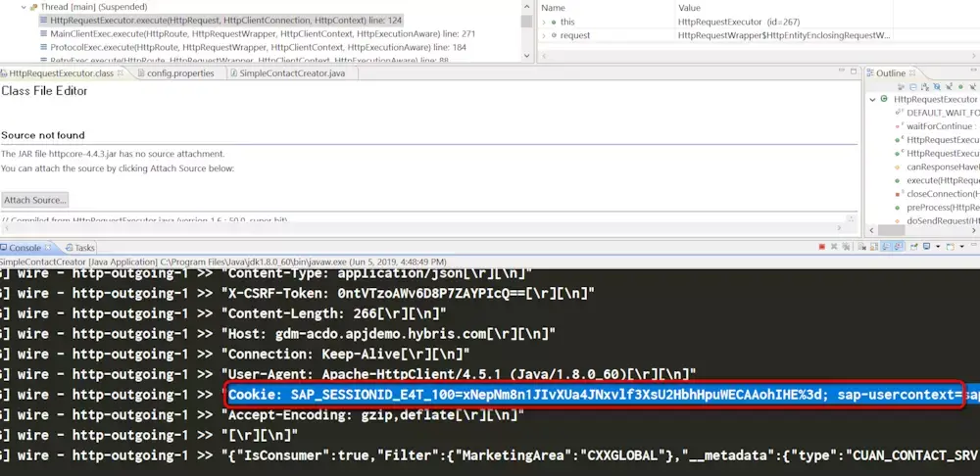Click Focus on active task in Outline
This screenshot has height=476, width=980.
901,87
